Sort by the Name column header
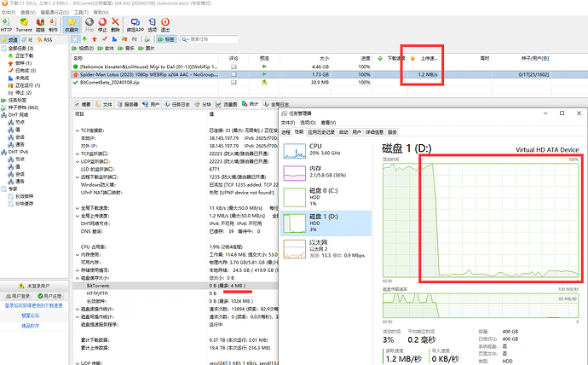588x365 pixels. pos(78,58)
